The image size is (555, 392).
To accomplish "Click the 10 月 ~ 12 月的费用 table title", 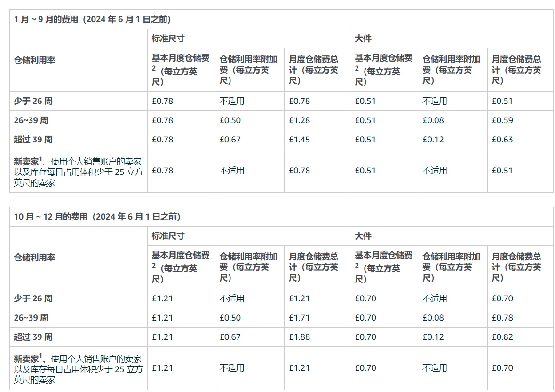I will point(97,217).
